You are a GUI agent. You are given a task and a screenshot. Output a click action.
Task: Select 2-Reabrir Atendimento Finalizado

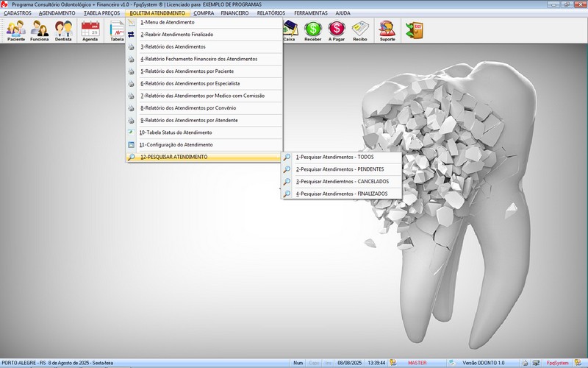click(178, 35)
